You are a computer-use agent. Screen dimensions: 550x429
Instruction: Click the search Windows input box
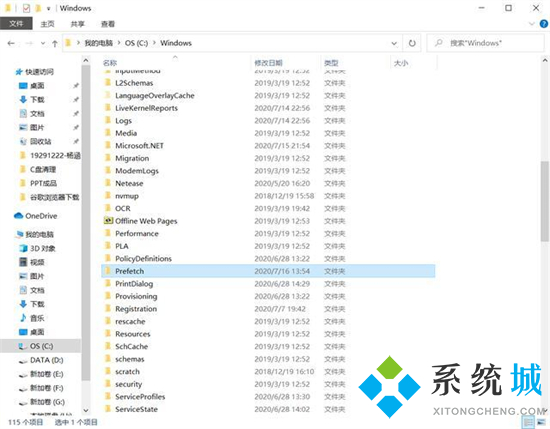(485, 43)
